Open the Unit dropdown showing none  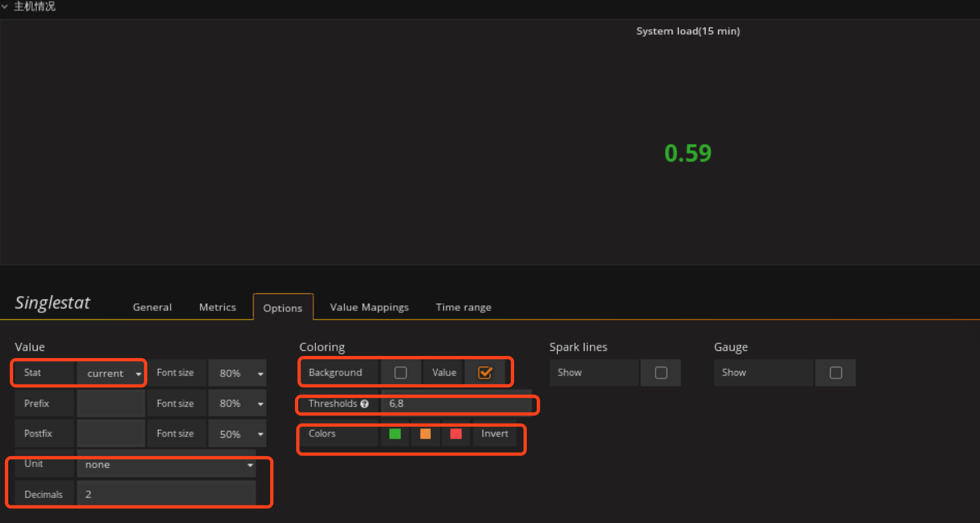(166, 465)
